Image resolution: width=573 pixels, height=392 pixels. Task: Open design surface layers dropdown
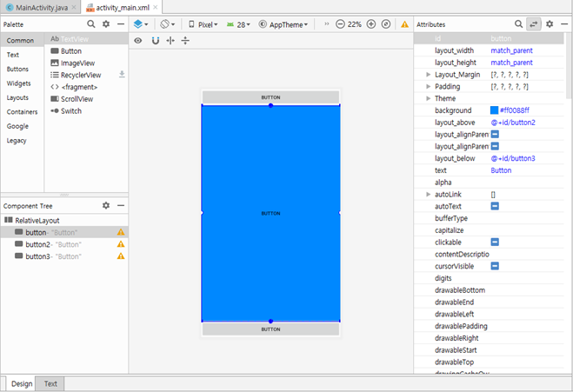click(x=141, y=24)
